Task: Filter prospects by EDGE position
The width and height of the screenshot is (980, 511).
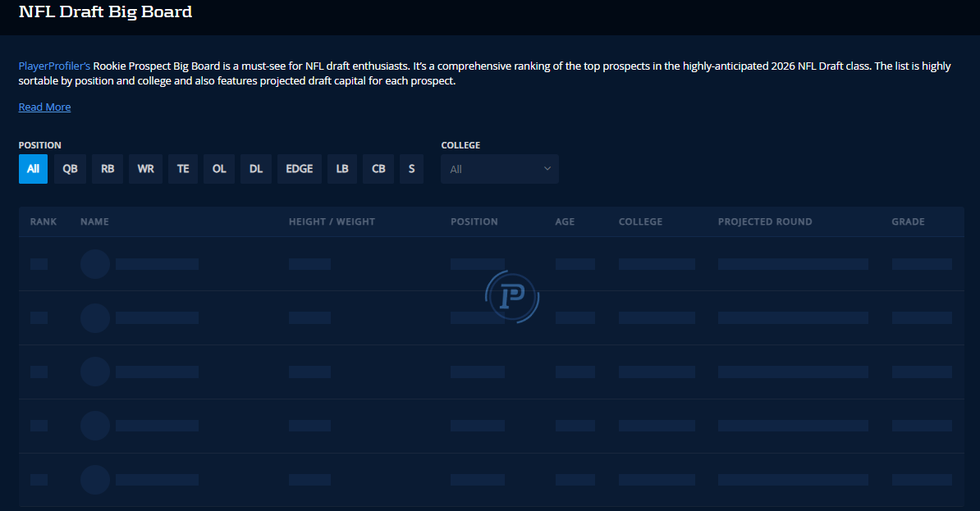Action: click(300, 169)
